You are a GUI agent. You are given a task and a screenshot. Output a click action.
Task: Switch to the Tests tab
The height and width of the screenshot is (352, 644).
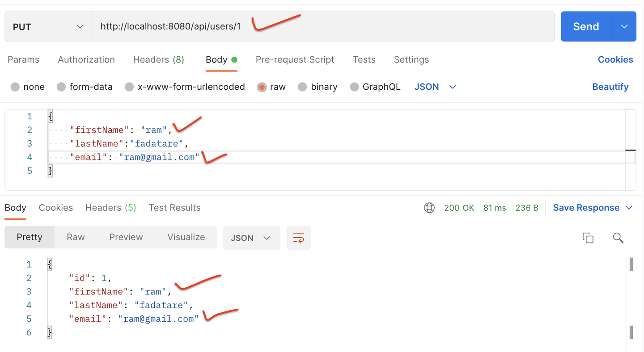[x=364, y=59]
